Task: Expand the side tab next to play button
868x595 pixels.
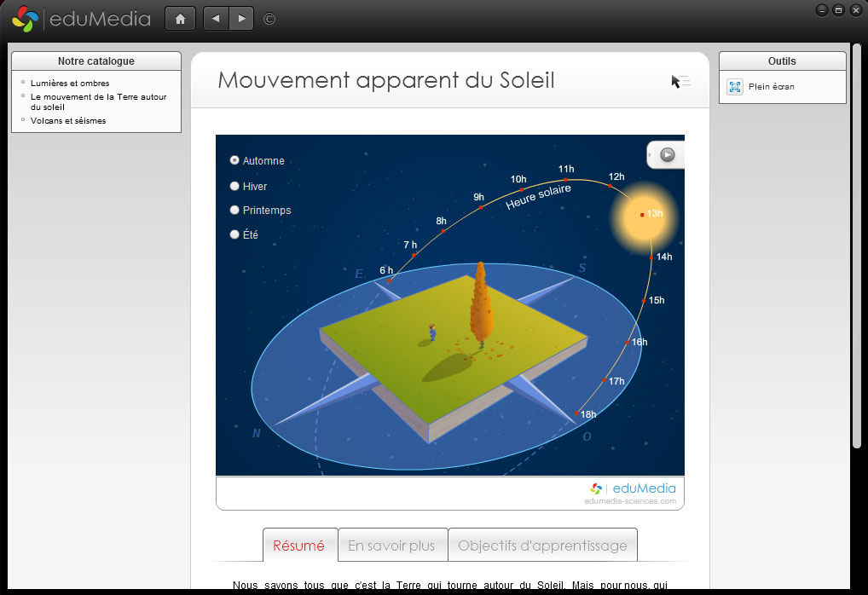Action: (x=650, y=155)
